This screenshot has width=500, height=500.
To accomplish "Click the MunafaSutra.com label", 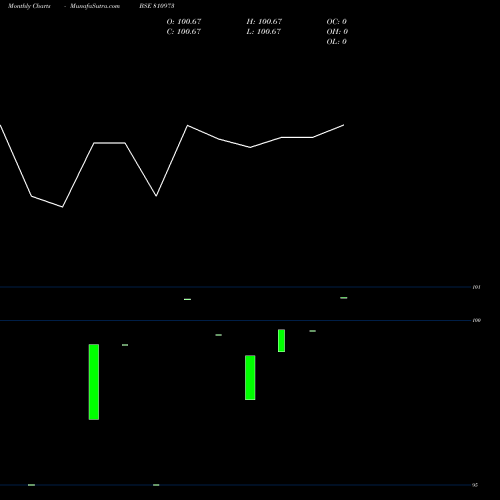I will click(95, 6).
